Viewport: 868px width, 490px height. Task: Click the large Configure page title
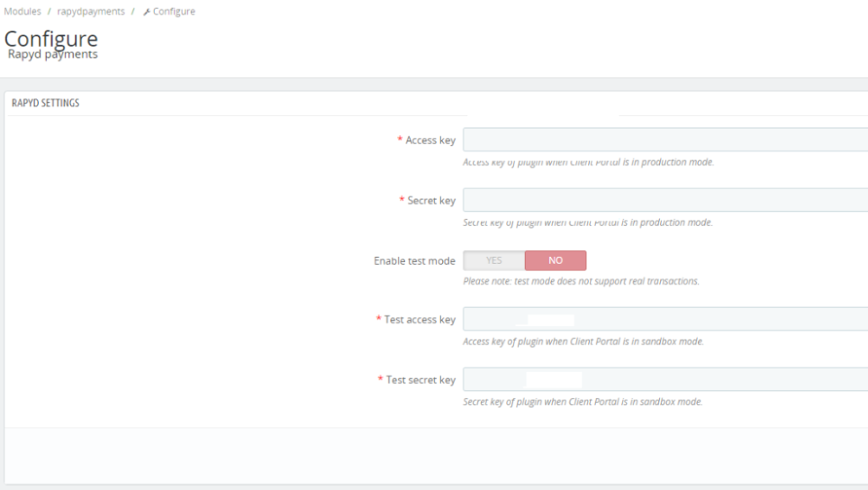[51, 39]
